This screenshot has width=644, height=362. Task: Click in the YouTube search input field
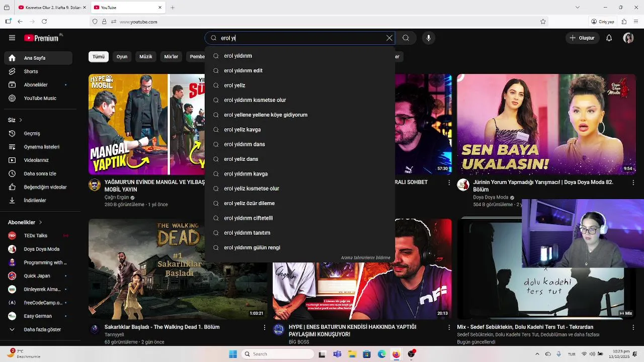point(302,38)
